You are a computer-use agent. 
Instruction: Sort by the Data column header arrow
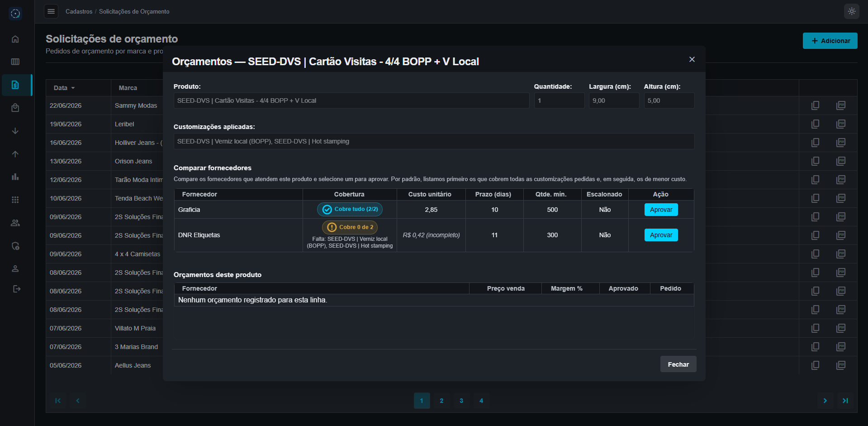pos(73,88)
